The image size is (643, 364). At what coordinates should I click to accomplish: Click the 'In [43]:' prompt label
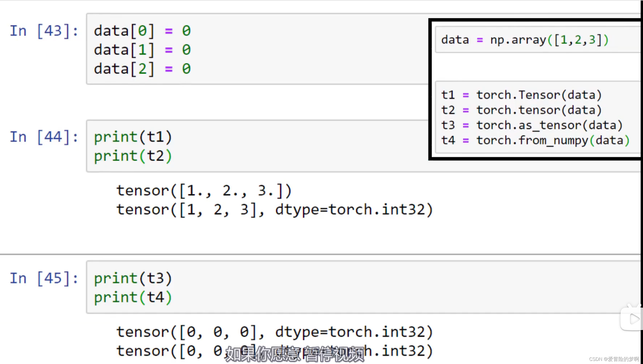44,31
